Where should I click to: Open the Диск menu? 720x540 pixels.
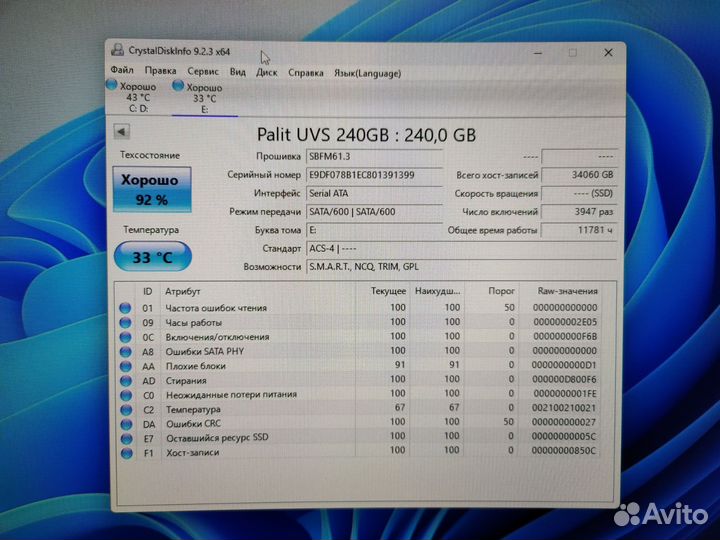point(267,73)
